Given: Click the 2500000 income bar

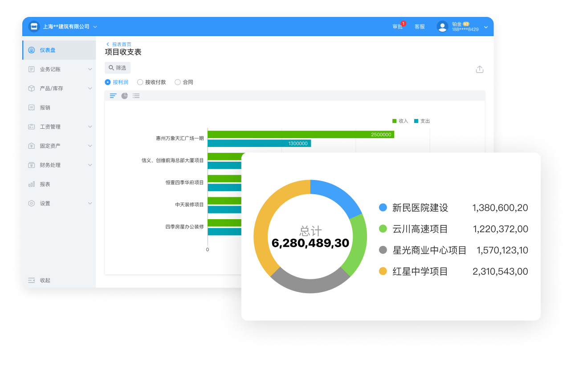Looking at the screenshot, I should click(x=301, y=135).
